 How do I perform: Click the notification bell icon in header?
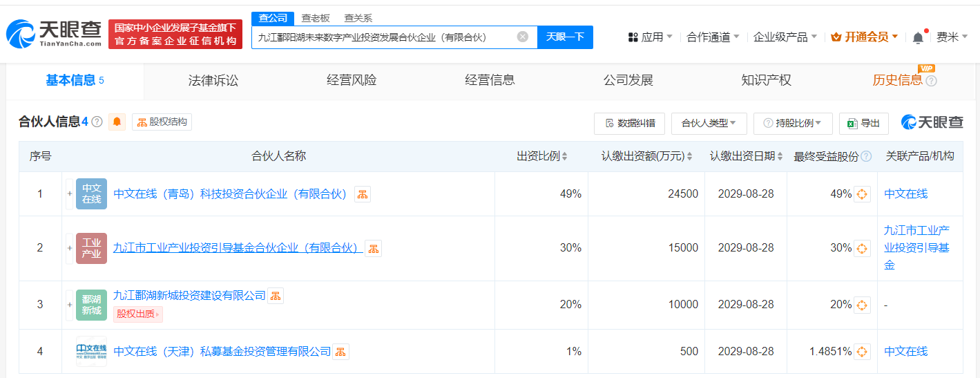click(x=918, y=37)
